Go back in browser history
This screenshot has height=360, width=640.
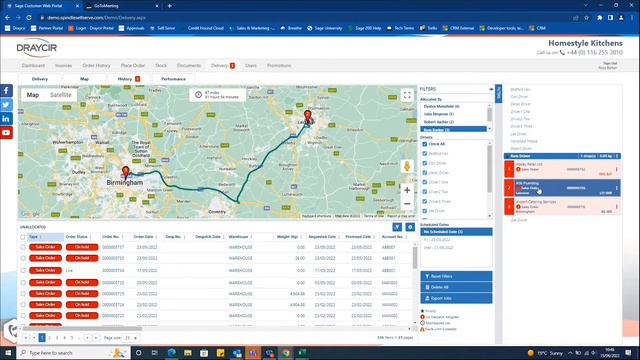(7, 18)
